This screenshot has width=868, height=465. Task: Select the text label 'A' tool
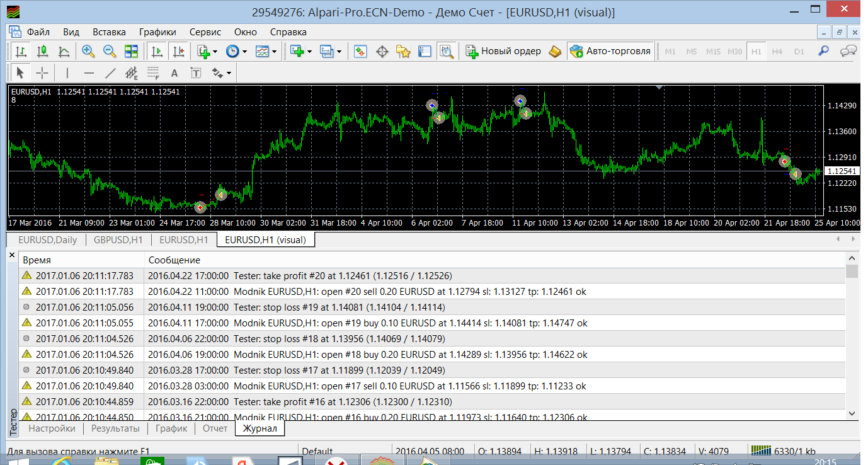(174, 73)
